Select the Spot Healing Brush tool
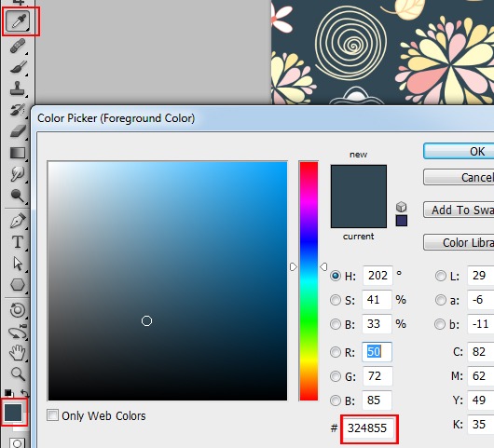 pyautogui.click(x=18, y=46)
